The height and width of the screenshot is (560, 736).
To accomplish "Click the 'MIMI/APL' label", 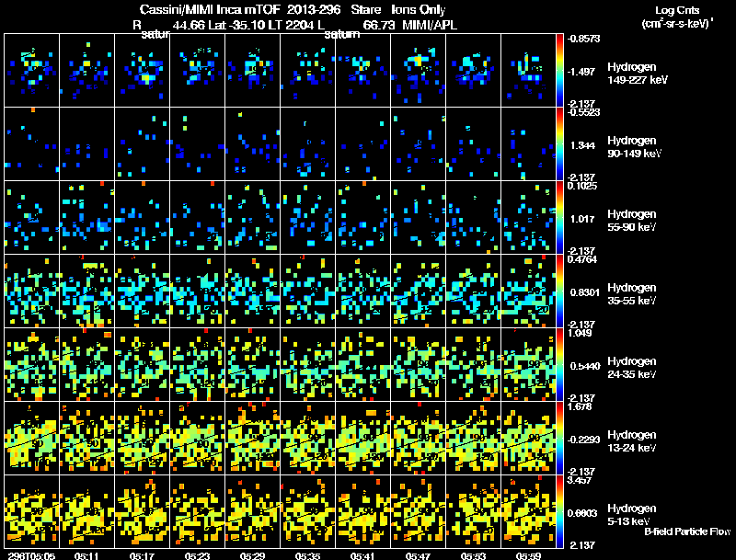I will tap(430, 26).
